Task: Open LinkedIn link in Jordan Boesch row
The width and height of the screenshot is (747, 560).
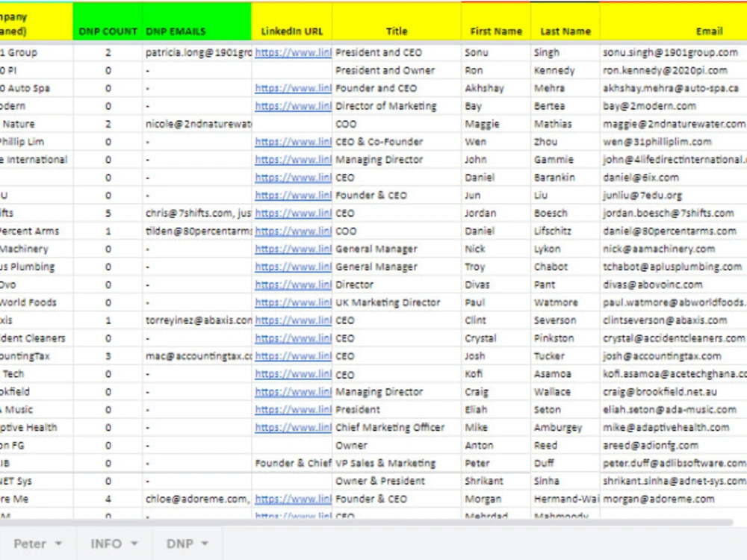Action: tap(293, 213)
